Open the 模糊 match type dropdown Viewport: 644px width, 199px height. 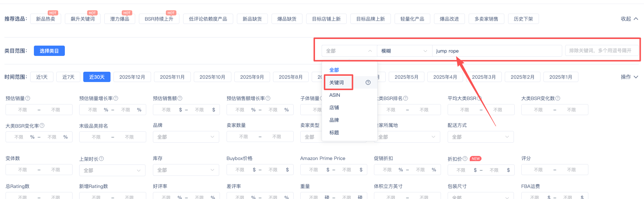point(404,51)
